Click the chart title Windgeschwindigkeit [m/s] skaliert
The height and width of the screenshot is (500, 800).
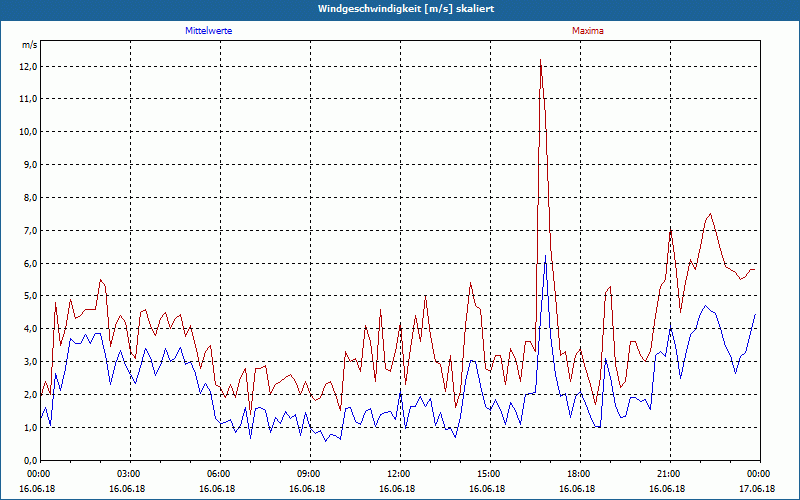pos(406,9)
